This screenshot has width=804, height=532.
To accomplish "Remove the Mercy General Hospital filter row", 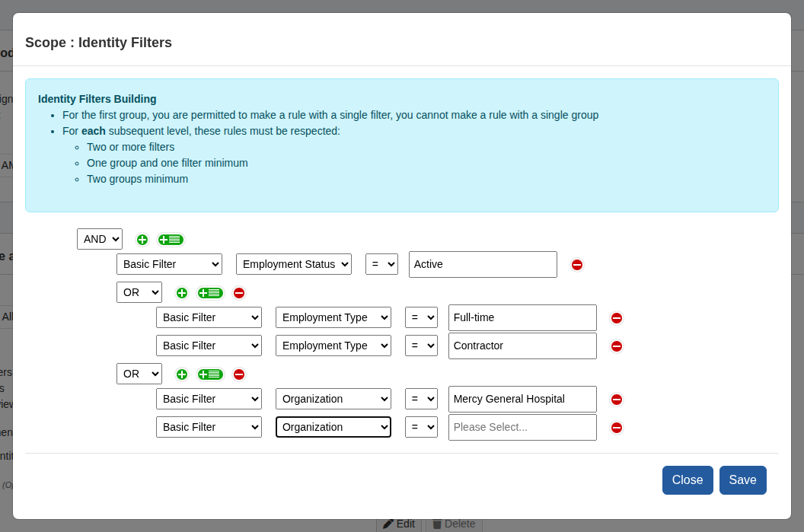I will [617, 400].
